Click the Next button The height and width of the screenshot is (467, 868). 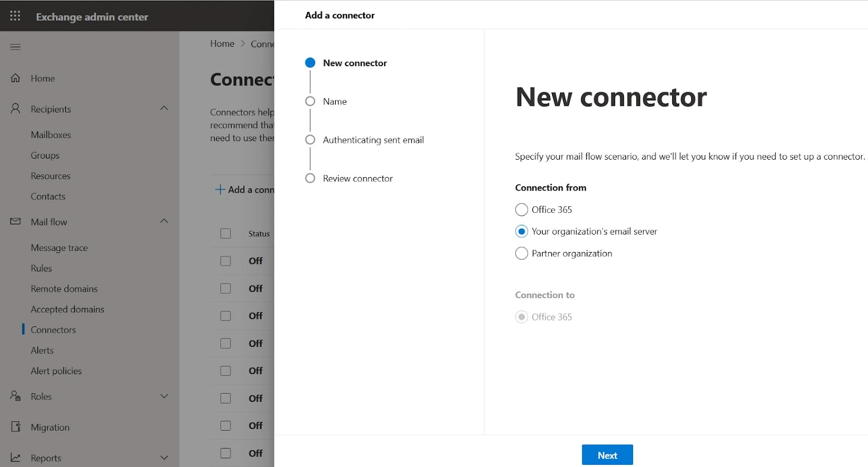click(x=607, y=455)
